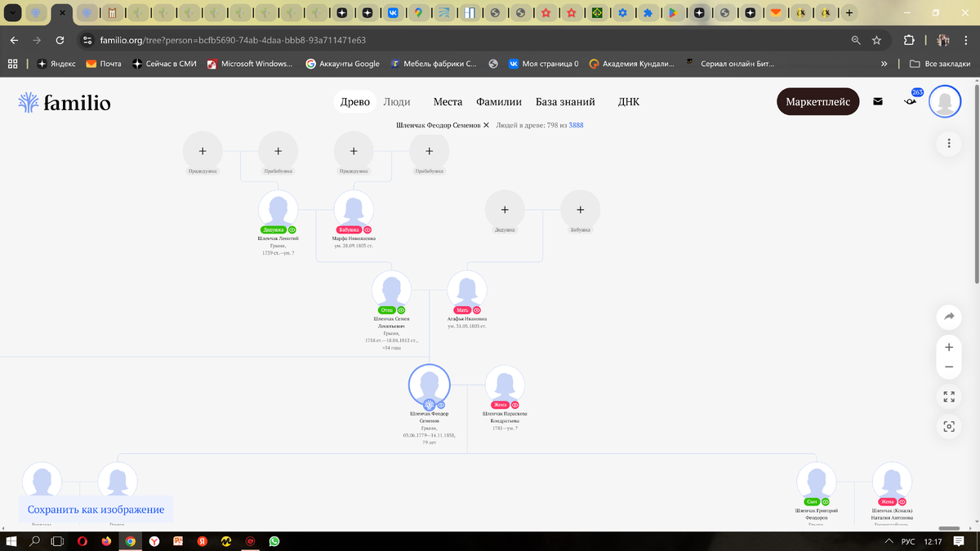Click the green Дедушка badge
Screen dimensions: 980x551
point(274,230)
